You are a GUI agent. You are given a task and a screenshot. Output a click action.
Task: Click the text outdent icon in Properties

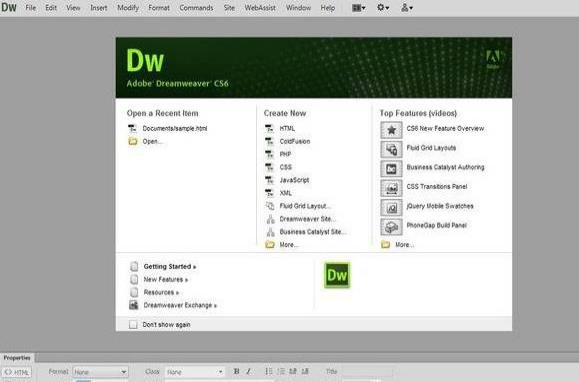(293, 371)
